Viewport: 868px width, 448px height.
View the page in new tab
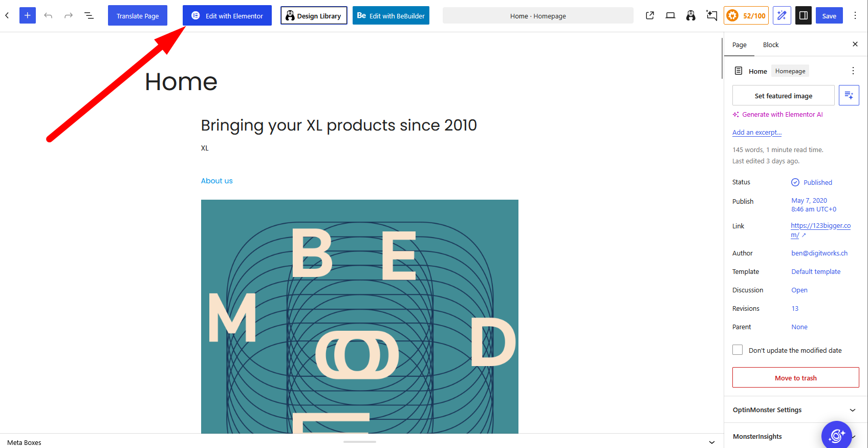tap(650, 15)
